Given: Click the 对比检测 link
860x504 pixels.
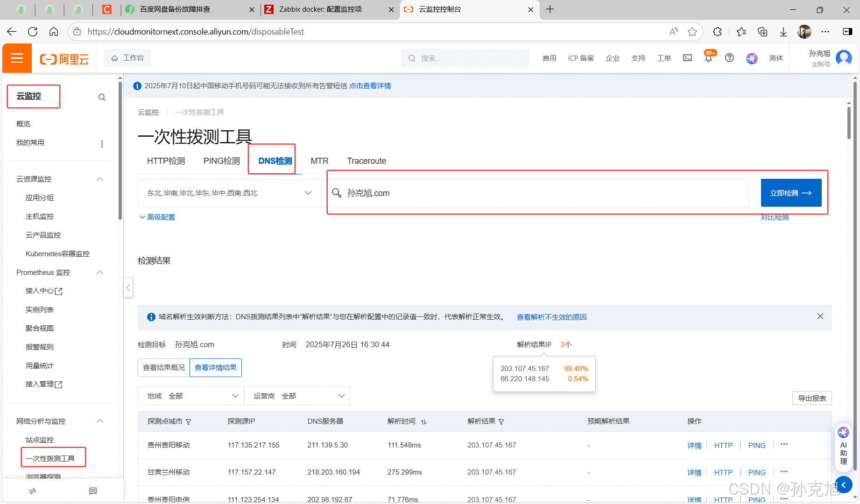Looking at the screenshot, I should point(775,217).
